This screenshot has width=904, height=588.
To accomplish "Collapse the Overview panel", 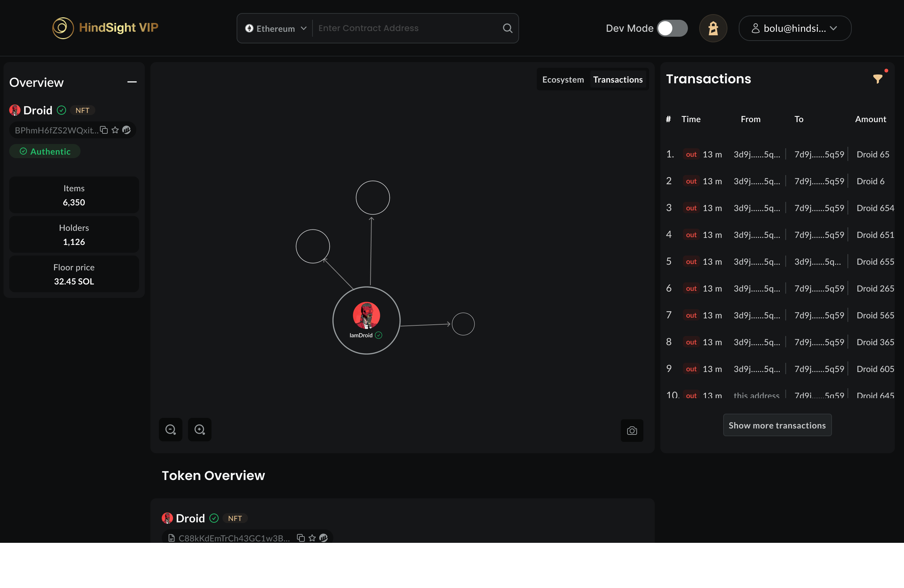I will tap(132, 82).
